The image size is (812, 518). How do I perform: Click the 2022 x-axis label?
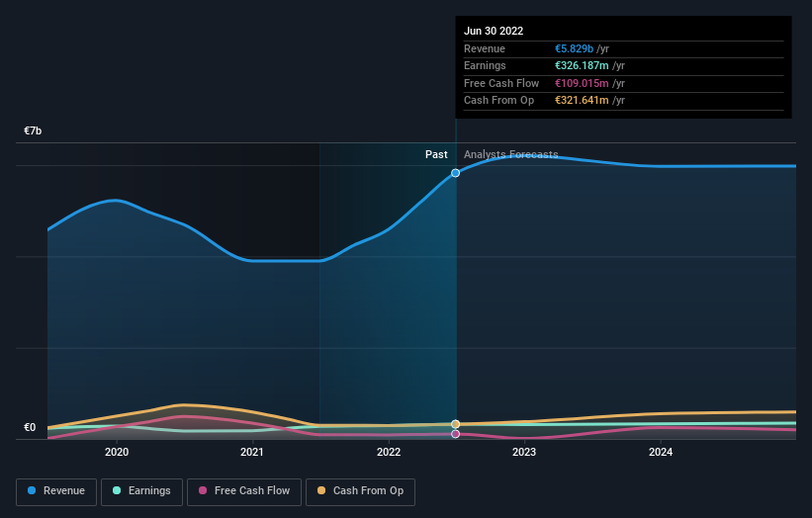[389, 453]
